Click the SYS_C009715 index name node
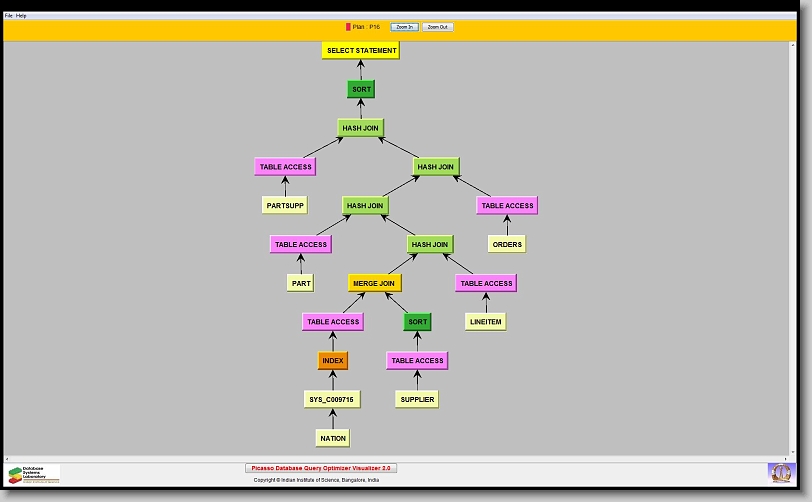812x502 pixels. click(333, 399)
